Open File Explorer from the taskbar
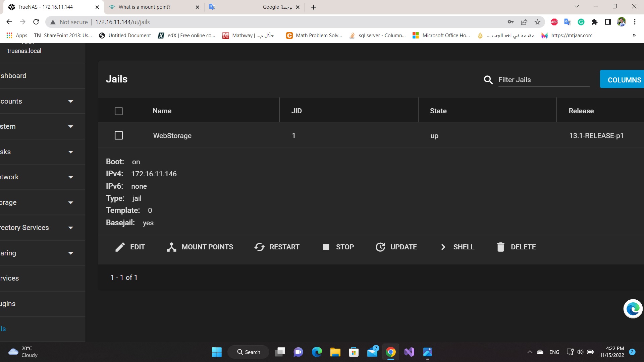 point(335,352)
